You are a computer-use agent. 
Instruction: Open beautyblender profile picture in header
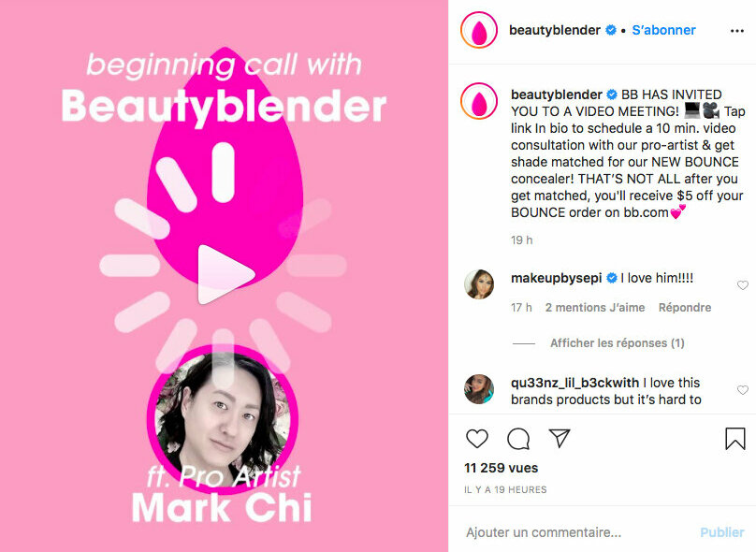pyautogui.click(x=479, y=30)
